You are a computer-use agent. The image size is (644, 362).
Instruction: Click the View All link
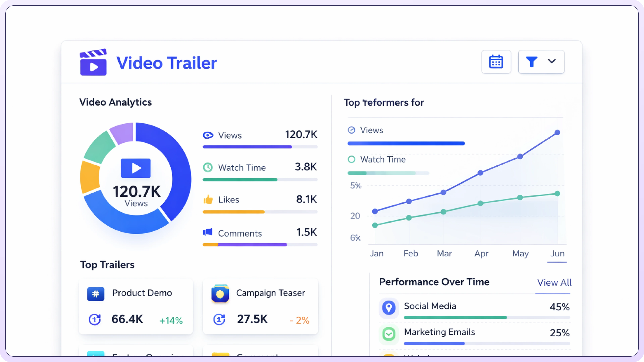554,283
